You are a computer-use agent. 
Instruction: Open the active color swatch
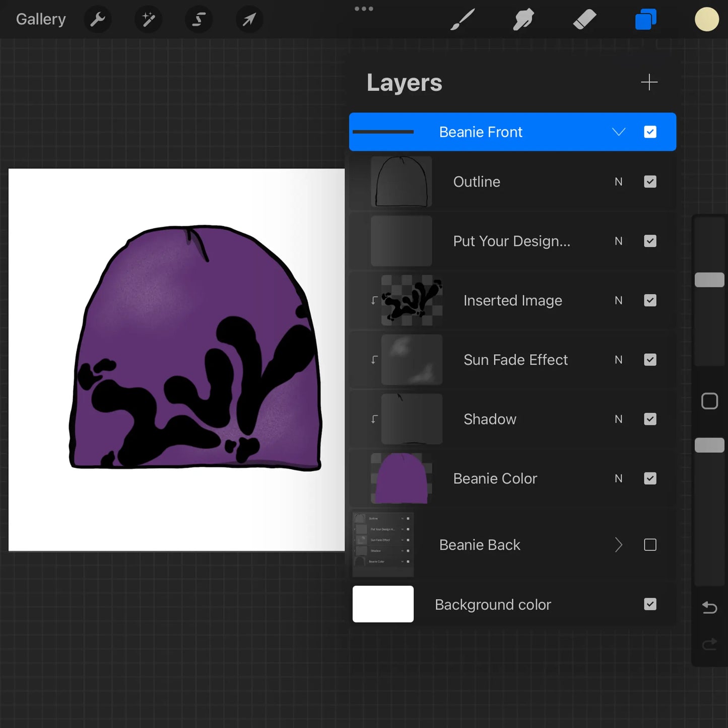(707, 19)
